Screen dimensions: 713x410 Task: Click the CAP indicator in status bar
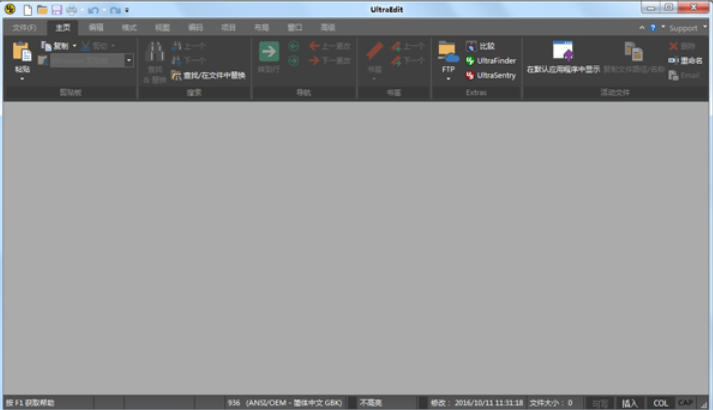[x=685, y=403]
